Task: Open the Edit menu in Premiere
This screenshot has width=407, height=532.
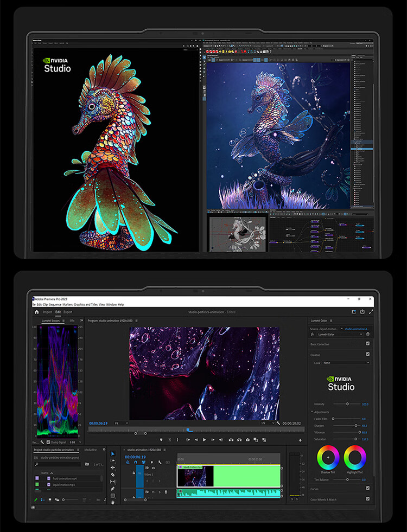Action: coord(39,304)
